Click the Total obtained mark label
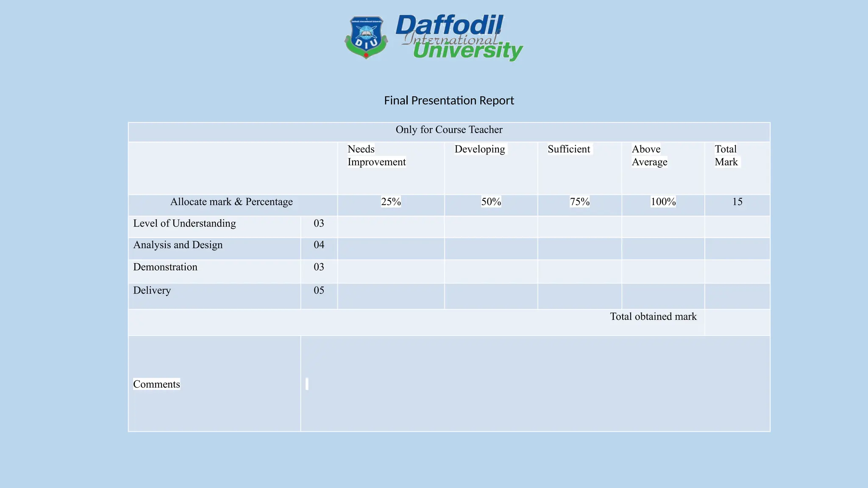Screen dimensions: 868x488 click(653, 316)
